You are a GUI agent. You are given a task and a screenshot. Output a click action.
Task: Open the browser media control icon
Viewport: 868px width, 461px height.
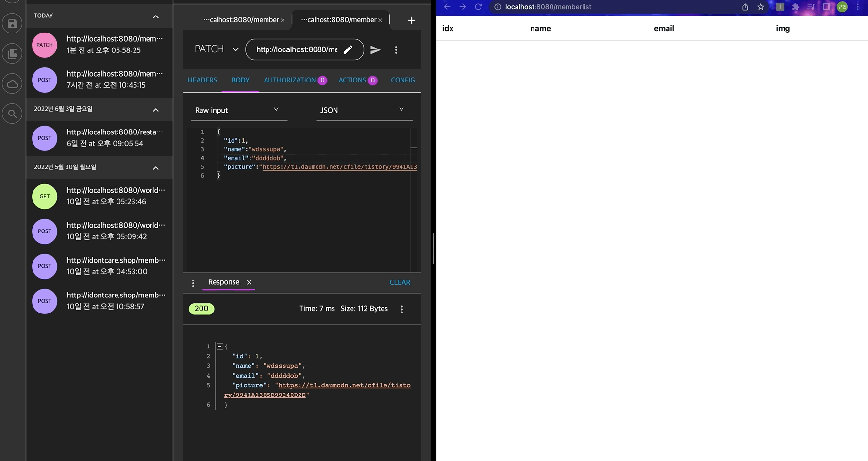(811, 7)
